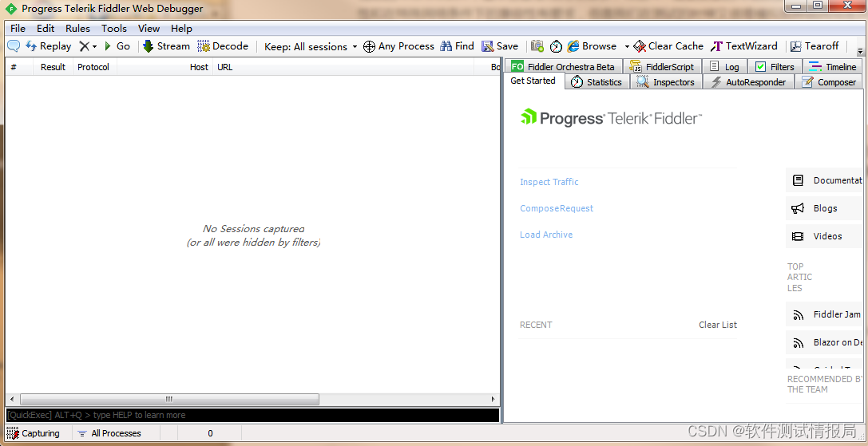This screenshot has height=446, width=868.
Task: Click Clear Cache toolbar button
Action: tap(668, 46)
